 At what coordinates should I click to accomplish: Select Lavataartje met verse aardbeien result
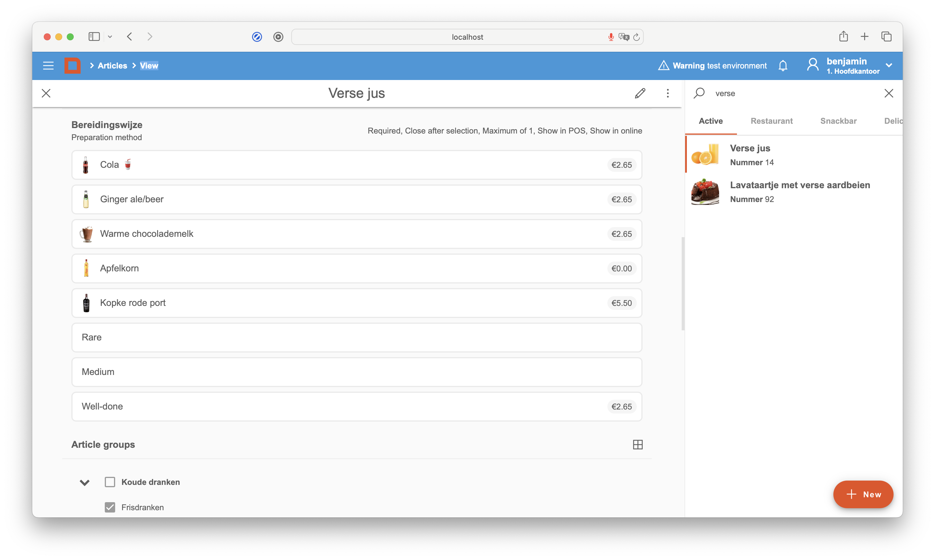point(793,192)
